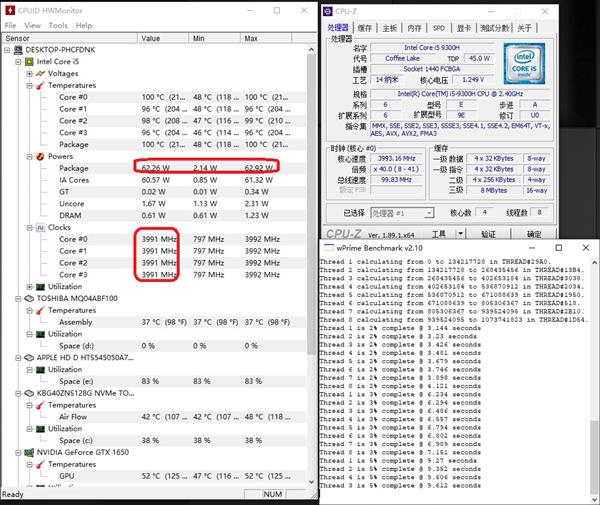Select the Air Flow temperature row

(x=172, y=417)
